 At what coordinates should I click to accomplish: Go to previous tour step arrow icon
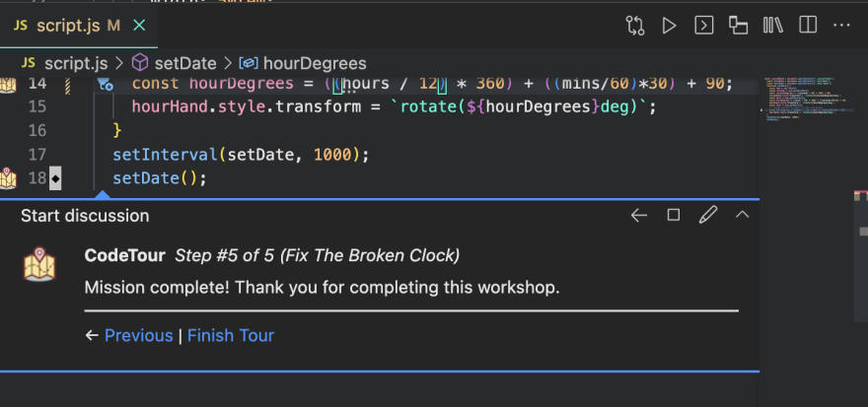[639, 215]
